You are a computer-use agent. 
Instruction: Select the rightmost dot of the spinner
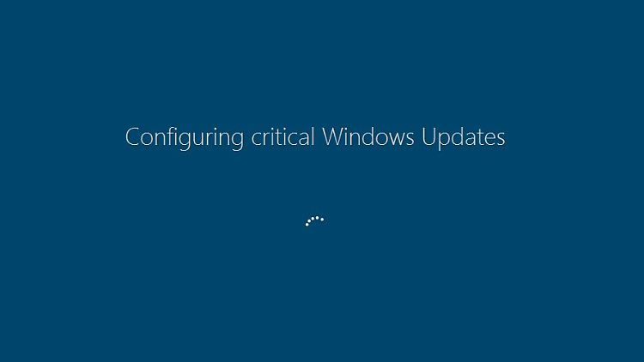tap(322, 220)
